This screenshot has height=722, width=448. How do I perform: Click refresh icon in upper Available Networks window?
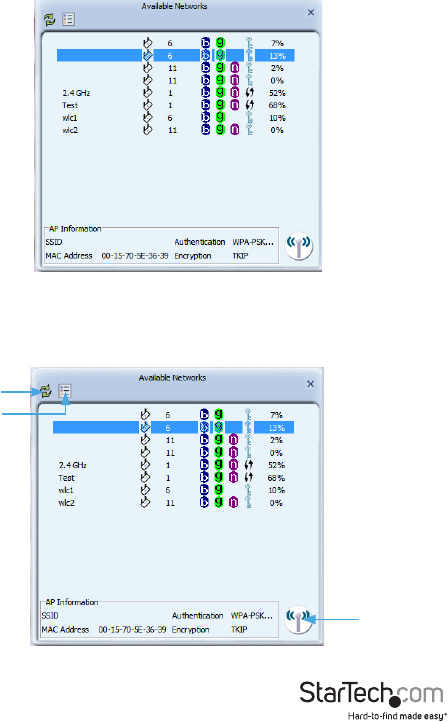pyautogui.click(x=49, y=19)
